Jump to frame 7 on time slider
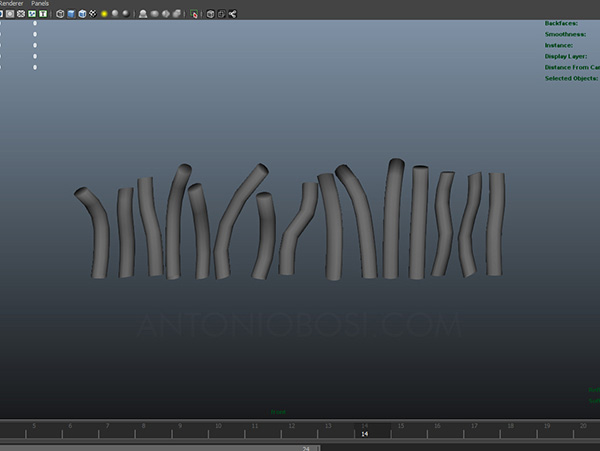The width and height of the screenshot is (600, 451). click(x=108, y=426)
